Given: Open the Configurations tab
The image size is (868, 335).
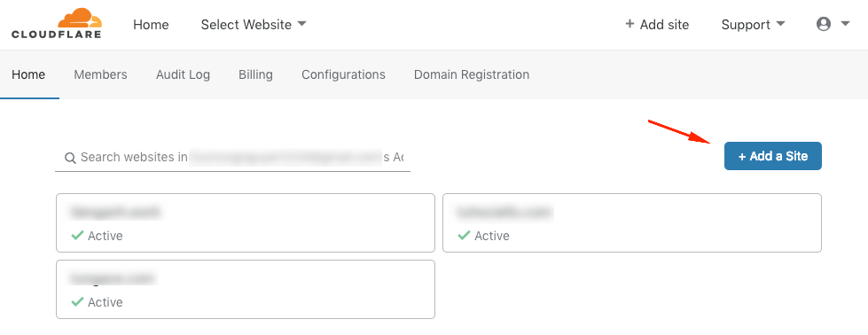Looking at the screenshot, I should [343, 74].
